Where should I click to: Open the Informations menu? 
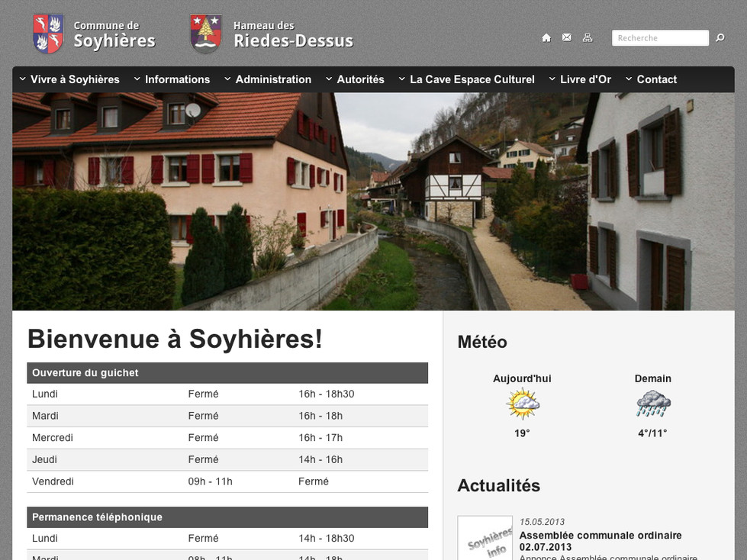(x=177, y=79)
